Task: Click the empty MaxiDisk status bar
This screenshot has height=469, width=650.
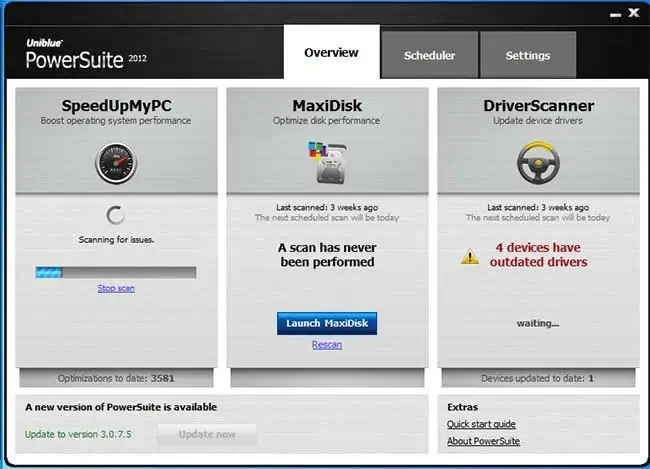Action: (327, 378)
